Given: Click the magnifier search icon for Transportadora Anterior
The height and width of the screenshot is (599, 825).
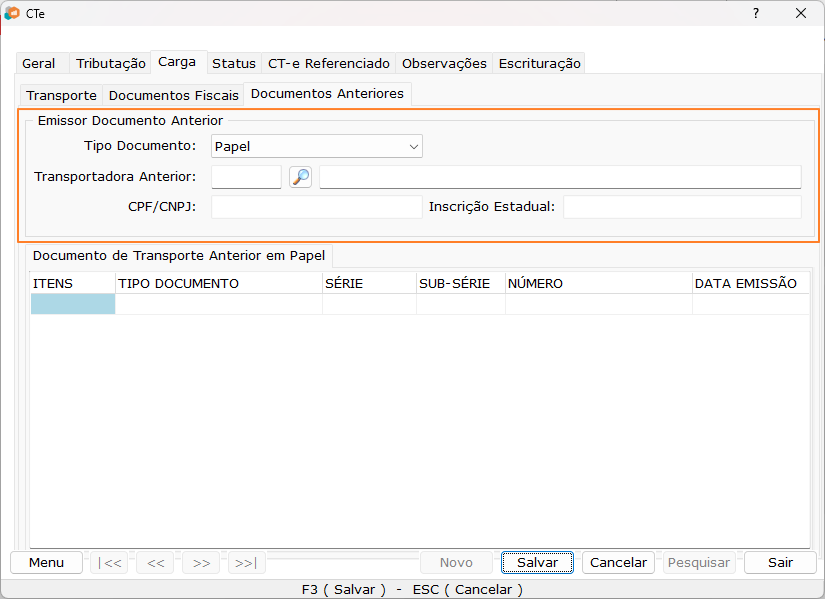Looking at the screenshot, I should [x=300, y=177].
